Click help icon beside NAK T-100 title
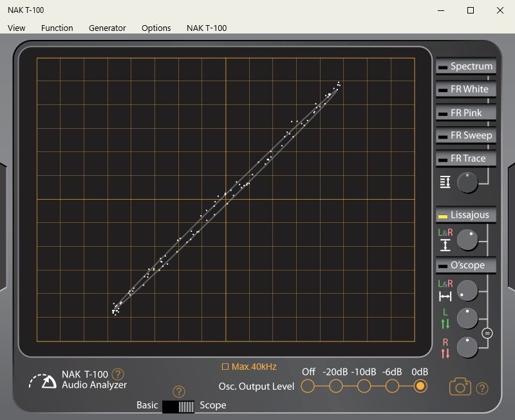This screenshot has height=420, width=515. coord(118,374)
